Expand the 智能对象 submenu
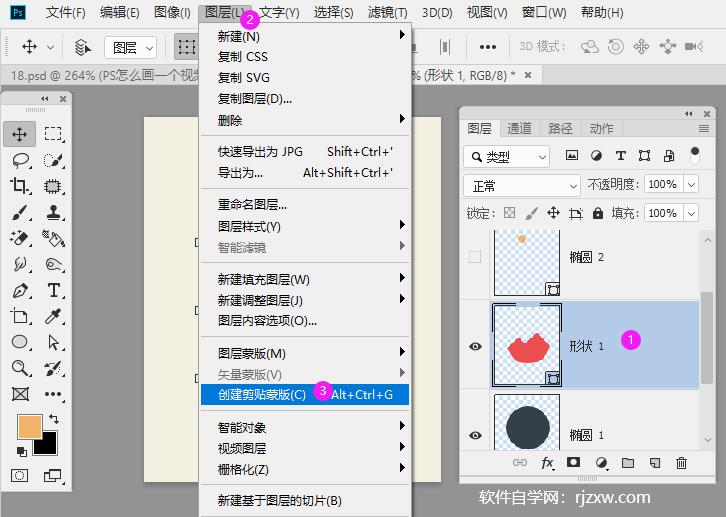Image resolution: width=726 pixels, height=517 pixels. point(305,427)
